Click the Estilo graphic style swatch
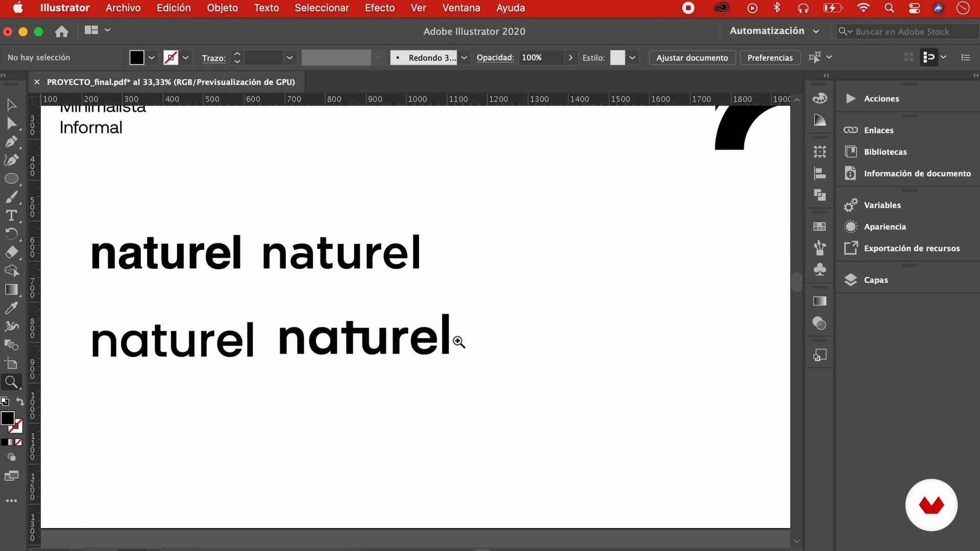 click(618, 58)
